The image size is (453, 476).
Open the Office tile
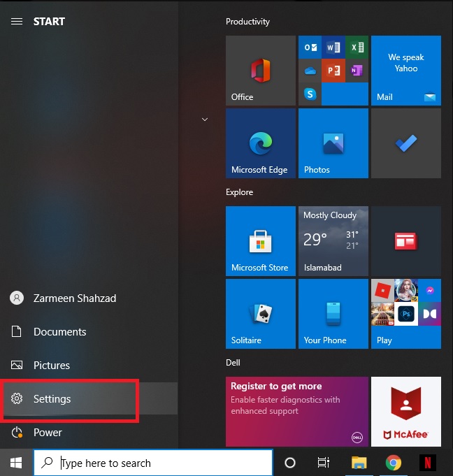(261, 71)
